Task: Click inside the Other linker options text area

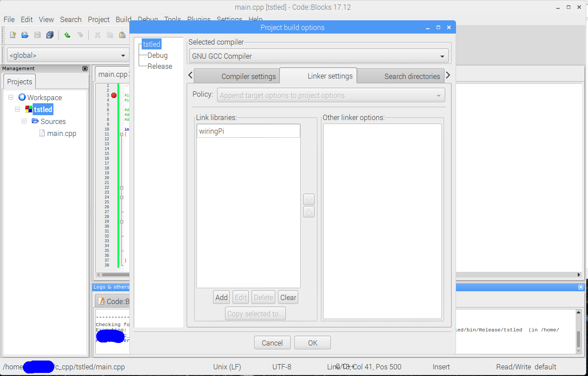Action: pyautogui.click(x=382, y=221)
